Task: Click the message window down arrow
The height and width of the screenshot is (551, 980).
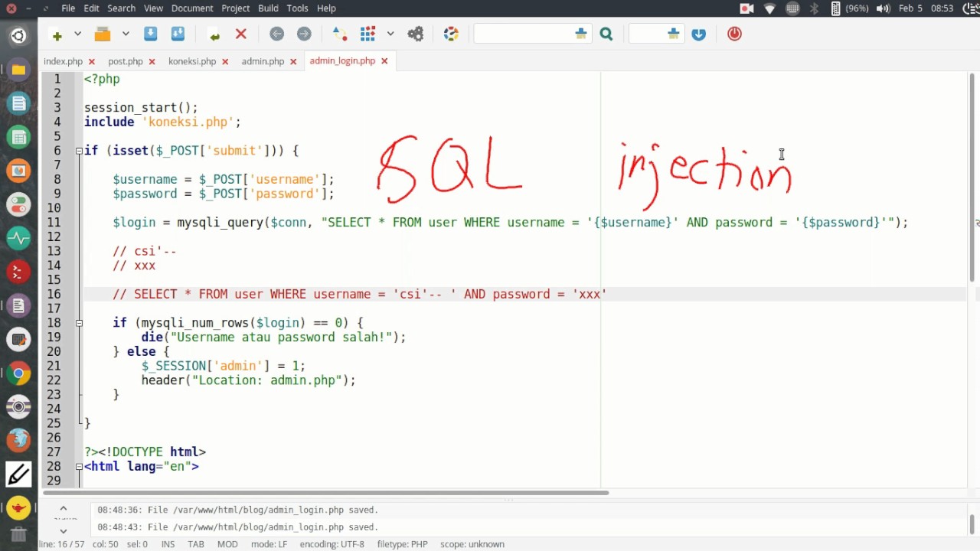Action: pyautogui.click(x=64, y=530)
